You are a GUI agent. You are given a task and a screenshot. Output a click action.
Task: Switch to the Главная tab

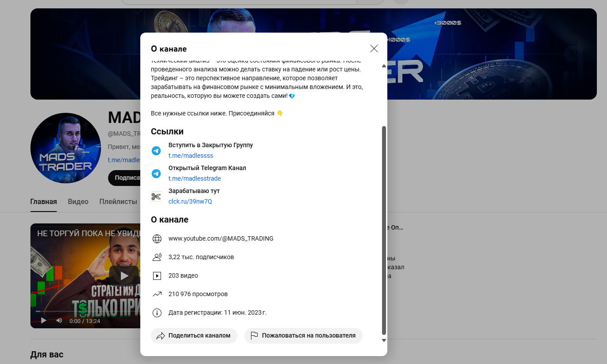coord(44,202)
